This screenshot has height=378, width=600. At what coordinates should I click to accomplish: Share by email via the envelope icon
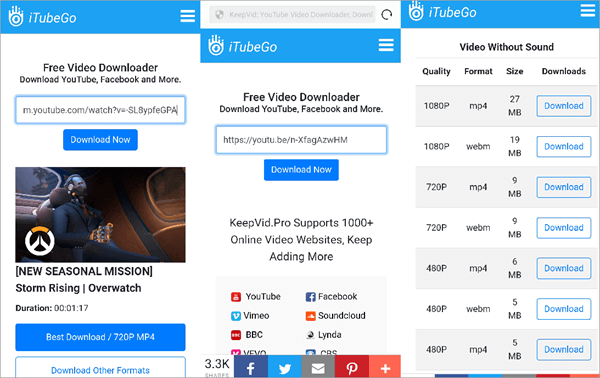(318, 367)
